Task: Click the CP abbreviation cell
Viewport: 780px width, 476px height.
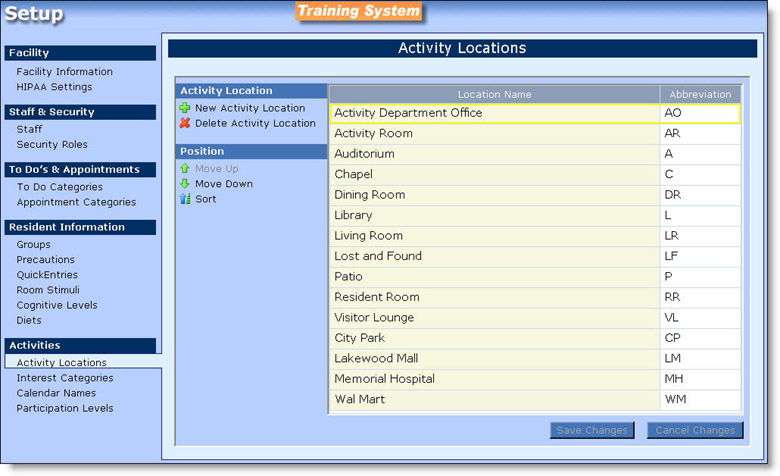Action: pyautogui.click(x=700, y=338)
